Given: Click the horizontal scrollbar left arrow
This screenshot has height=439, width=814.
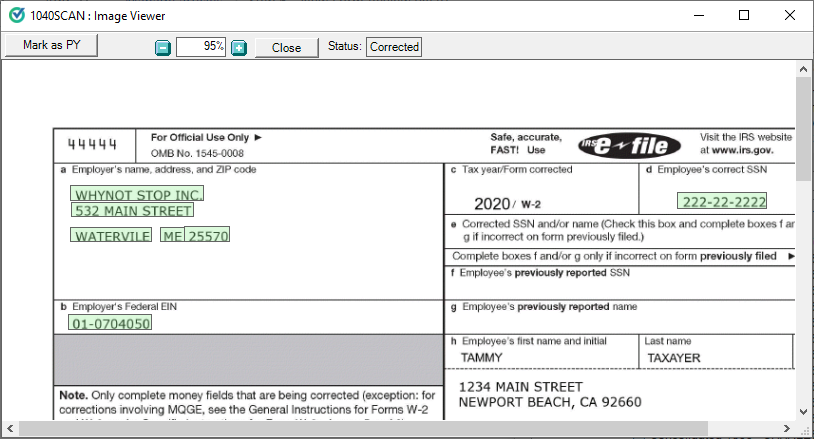Looking at the screenshot, I should click(9, 429).
